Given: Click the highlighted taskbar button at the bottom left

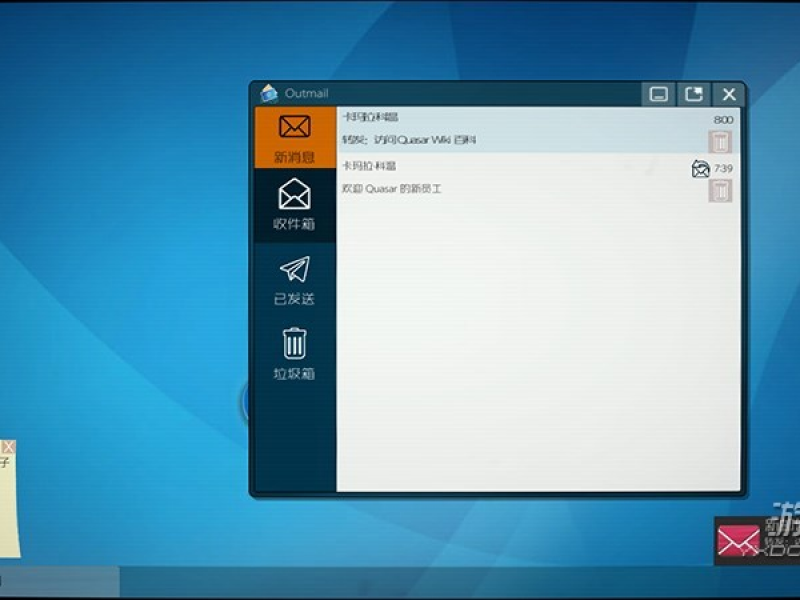Looking at the screenshot, I should (x=60, y=581).
